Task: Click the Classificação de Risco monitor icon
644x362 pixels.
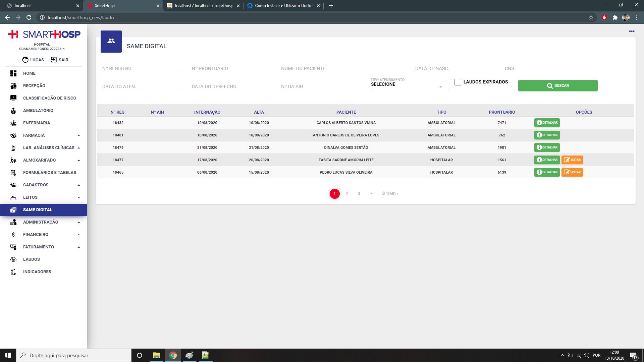Action: pyautogui.click(x=13, y=98)
